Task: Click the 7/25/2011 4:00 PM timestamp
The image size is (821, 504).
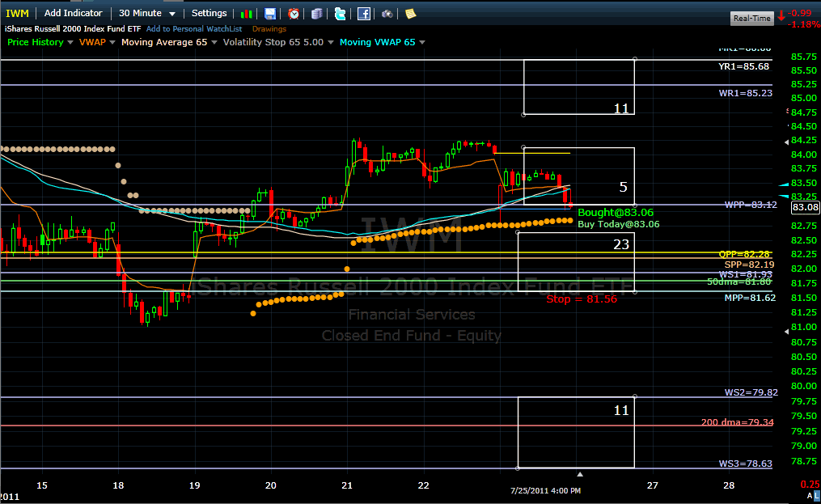Action: coord(546,491)
